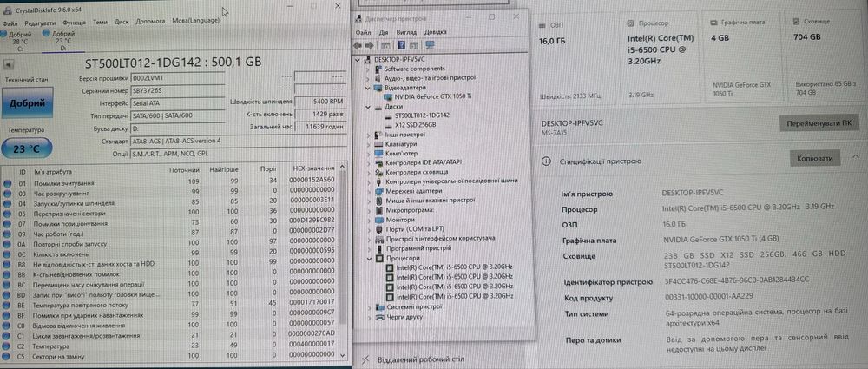Click the Software components category icon
This screenshot has width=868, height=369.
[378, 69]
